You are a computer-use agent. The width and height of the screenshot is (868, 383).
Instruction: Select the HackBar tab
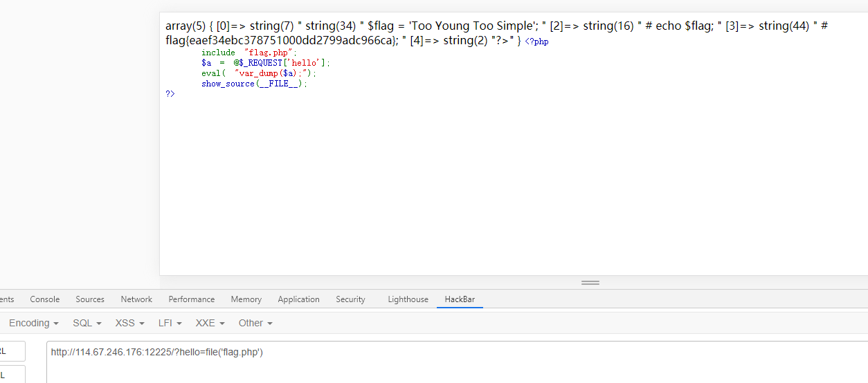[460, 299]
